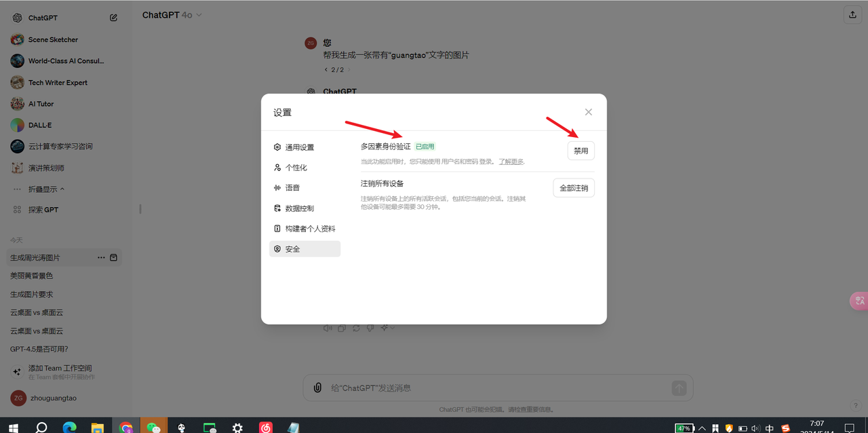The image size is (868, 433).
Task: Click the 已启用 status label
Action: pyautogui.click(x=425, y=147)
